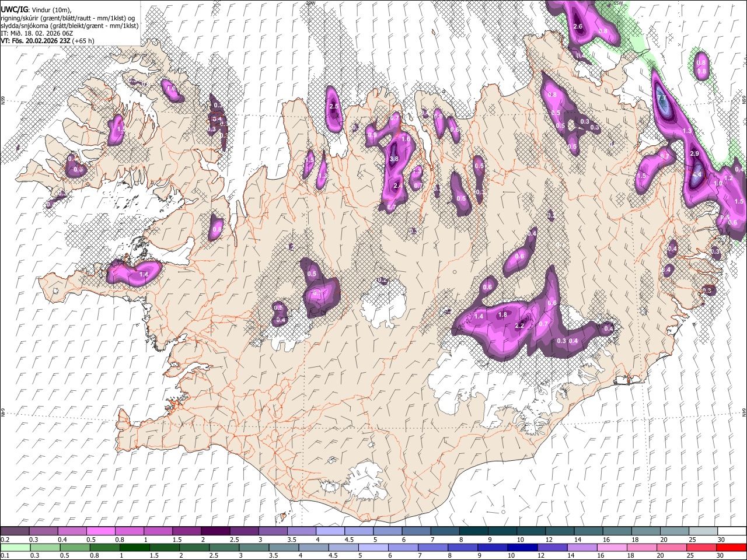Pick the bottom-row darkest green swatch starting at 1
The image size is (747, 560).
click(134, 547)
